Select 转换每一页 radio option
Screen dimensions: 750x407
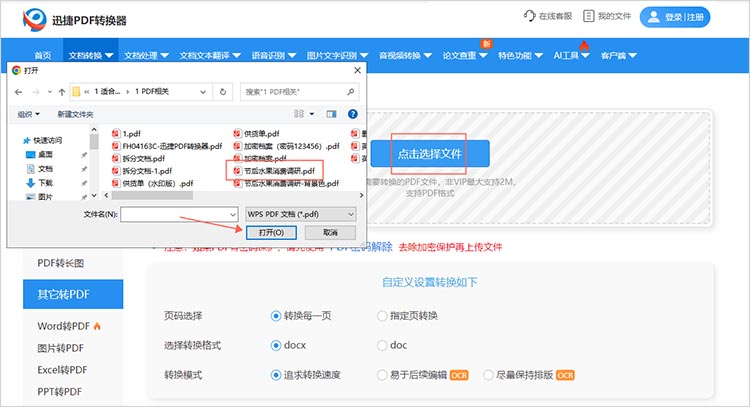276,316
